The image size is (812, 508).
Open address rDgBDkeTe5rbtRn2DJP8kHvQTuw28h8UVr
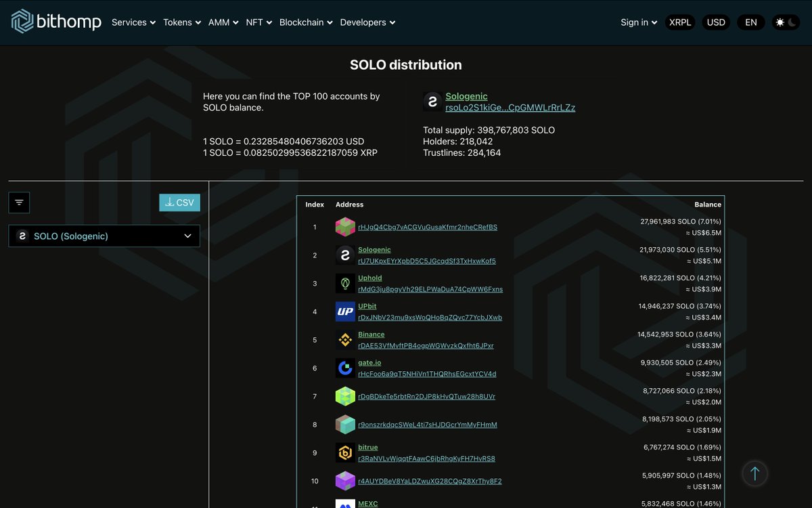coord(426,396)
